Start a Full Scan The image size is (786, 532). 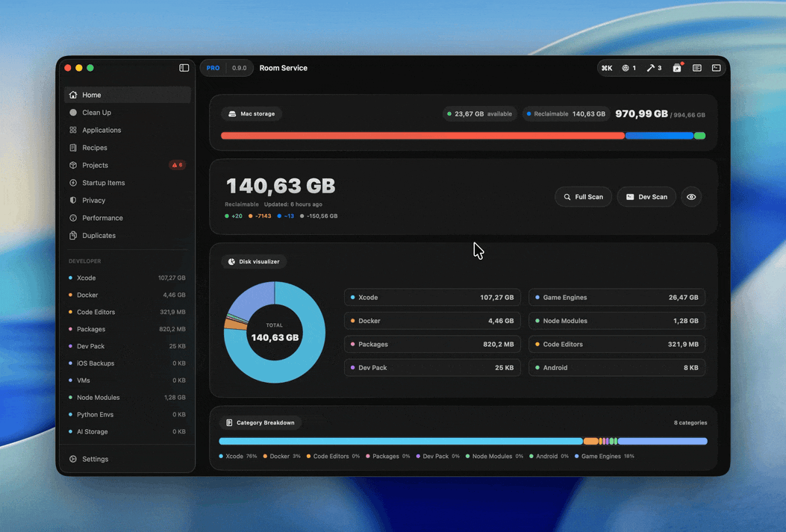[583, 197]
